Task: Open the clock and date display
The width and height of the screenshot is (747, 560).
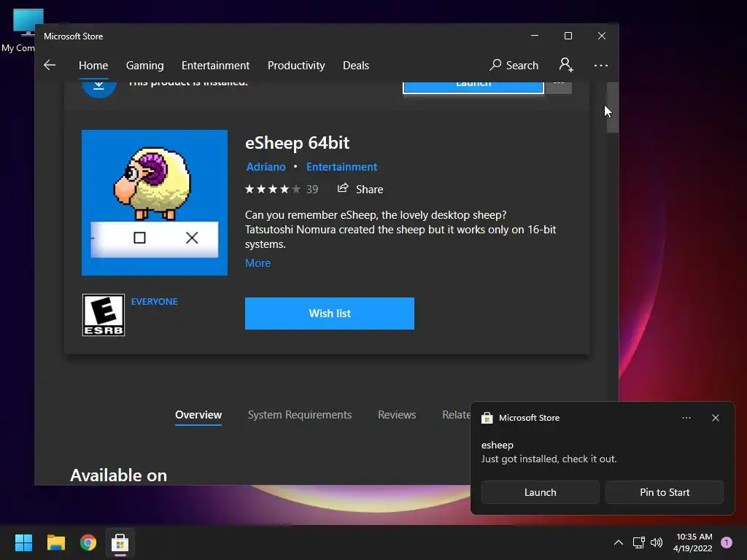Action: click(693, 542)
